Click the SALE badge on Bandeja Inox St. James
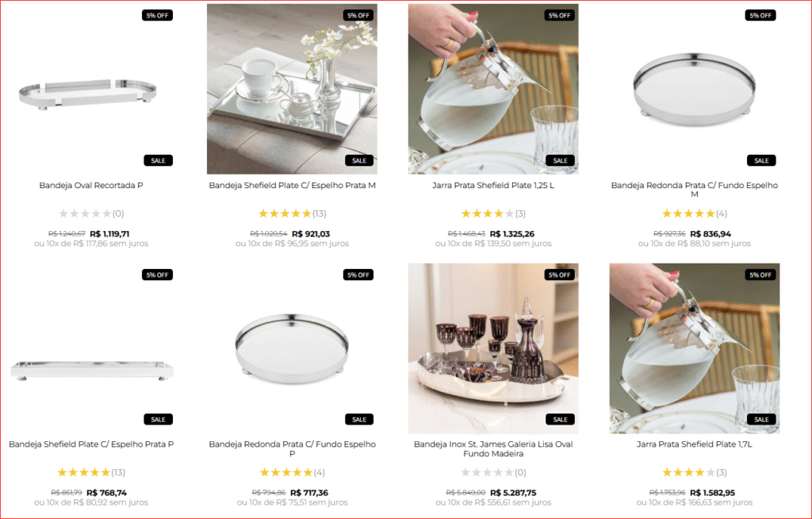 [x=561, y=420]
